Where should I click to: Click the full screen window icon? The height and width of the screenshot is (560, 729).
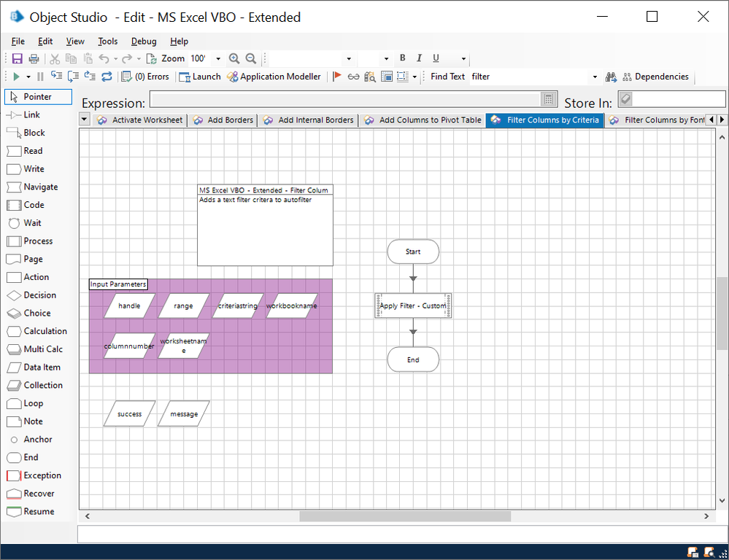coord(387,77)
